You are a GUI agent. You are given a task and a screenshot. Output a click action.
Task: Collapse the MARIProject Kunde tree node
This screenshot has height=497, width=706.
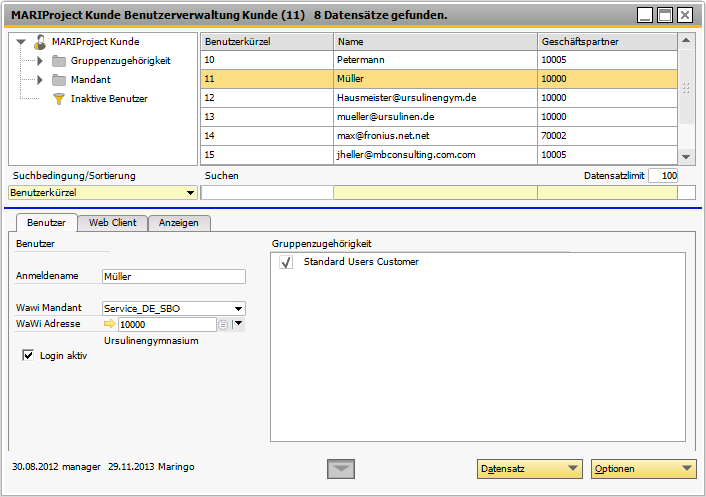point(21,42)
